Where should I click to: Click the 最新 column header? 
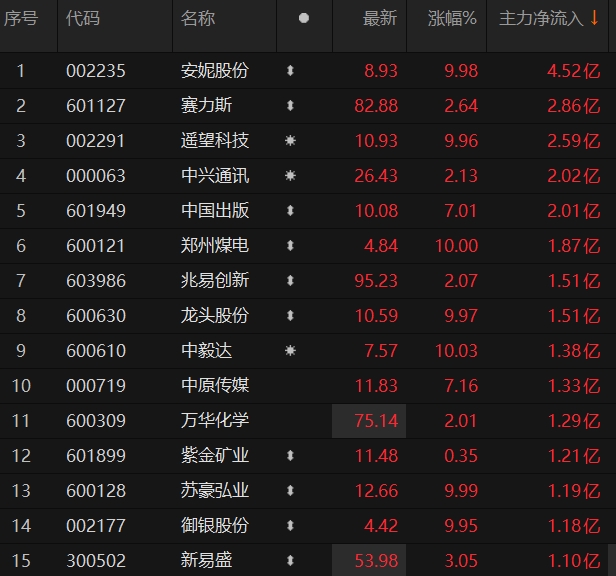click(380, 19)
